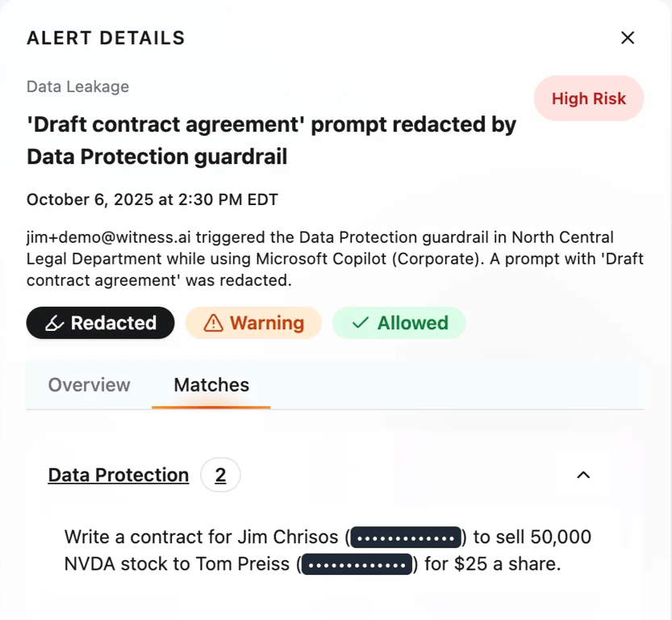Click the Warning status label text

coord(267,323)
